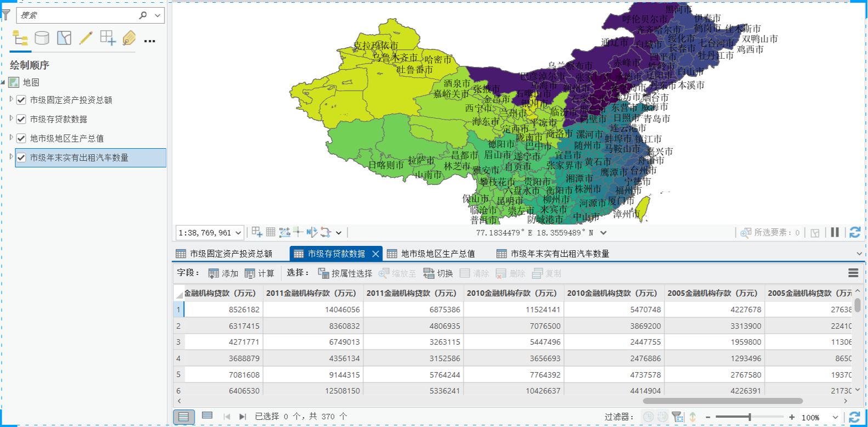Uncheck 市级存贷款数据 layer visibility
Image resolution: width=868 pixels, height=427 pixels.
pos(21,119)
